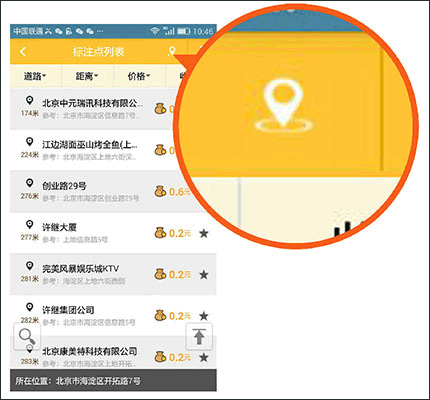This screenshot has width=430, height=400.
Task: Click money bag icon for 许继大厦
Action: (160, 233)
